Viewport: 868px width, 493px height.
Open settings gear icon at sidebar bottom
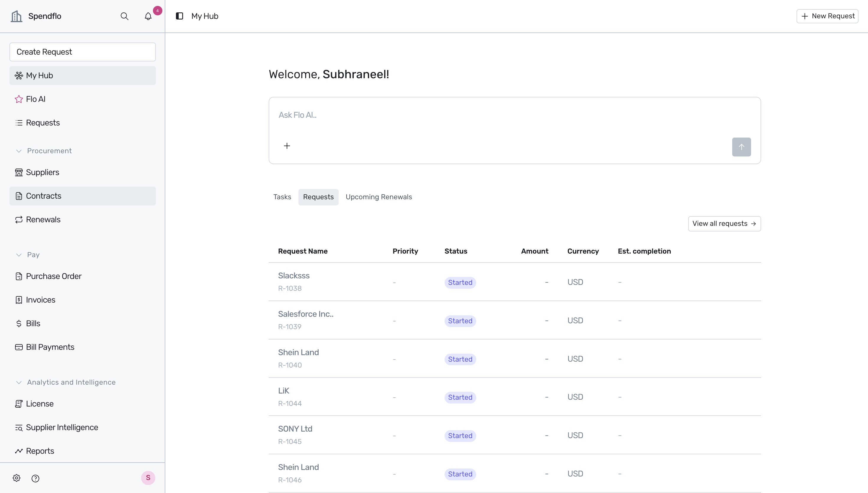coord(17,478)
